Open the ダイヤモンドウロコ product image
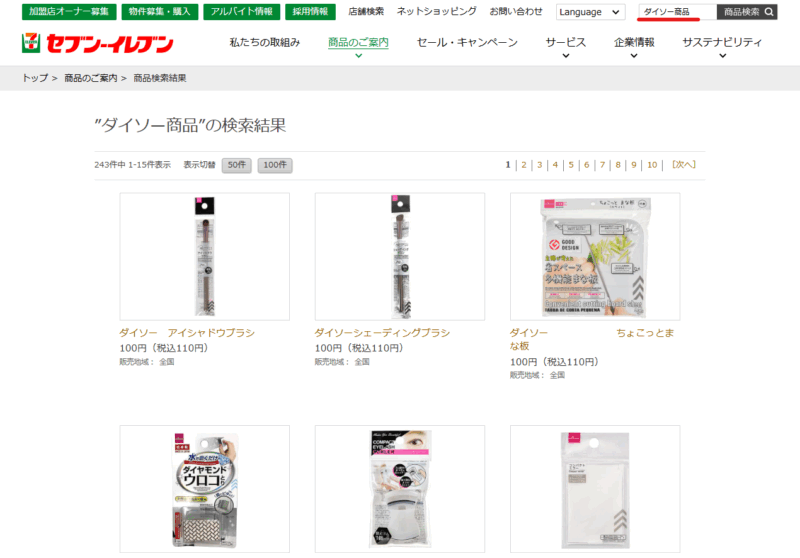 click(x=205, y=489)
